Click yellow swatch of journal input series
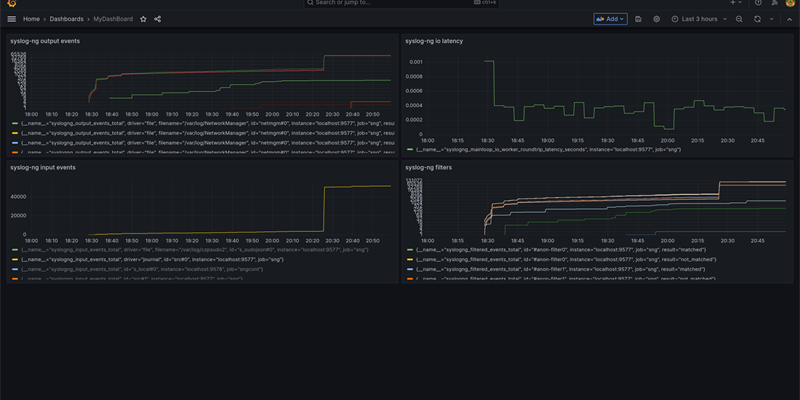This screenshot has width=800, height=400. point(15,260)
